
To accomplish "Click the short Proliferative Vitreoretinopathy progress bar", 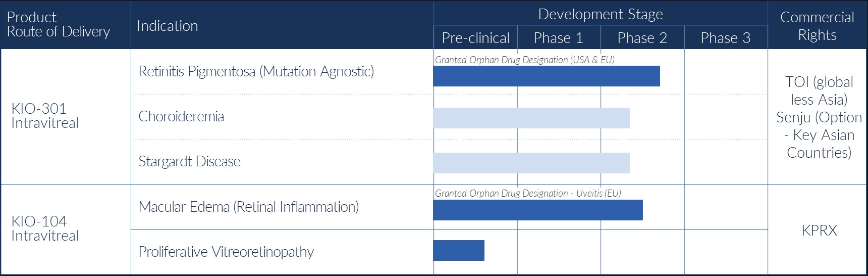I will coord(458,251).
